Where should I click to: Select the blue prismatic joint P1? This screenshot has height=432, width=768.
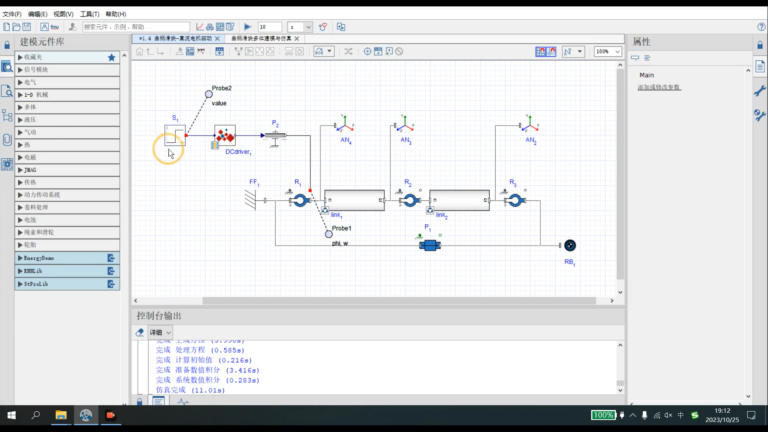pos(430,245)
